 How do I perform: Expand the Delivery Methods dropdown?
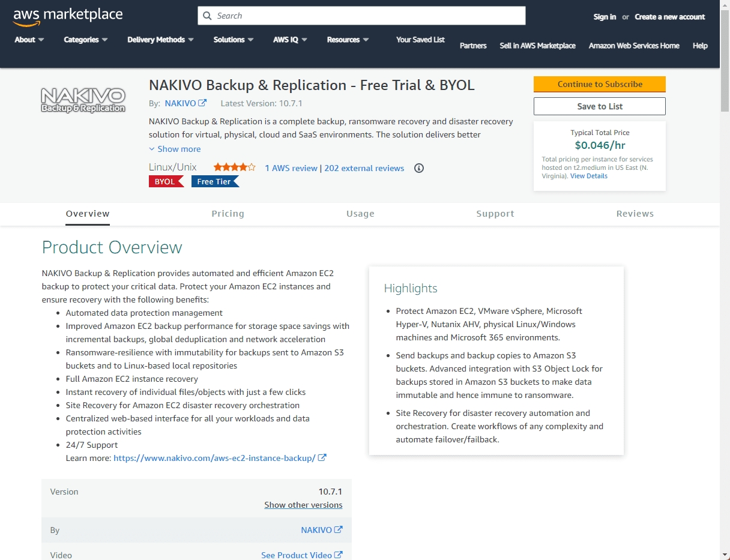point(160,40)
